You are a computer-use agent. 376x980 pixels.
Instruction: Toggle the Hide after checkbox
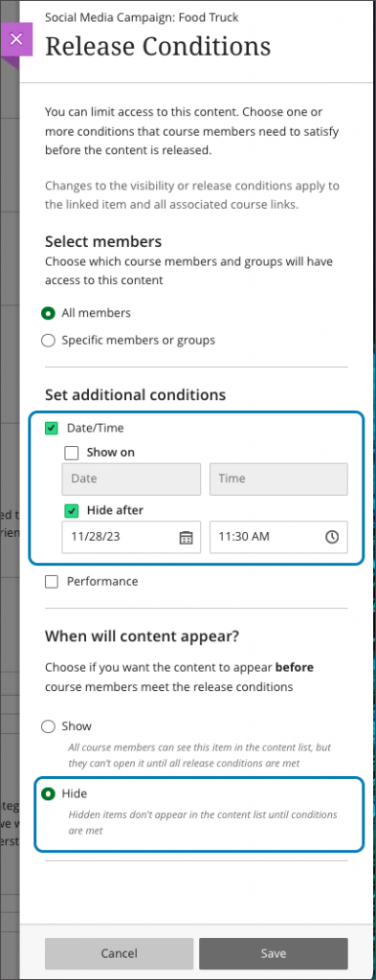click(x=71, y=511)
